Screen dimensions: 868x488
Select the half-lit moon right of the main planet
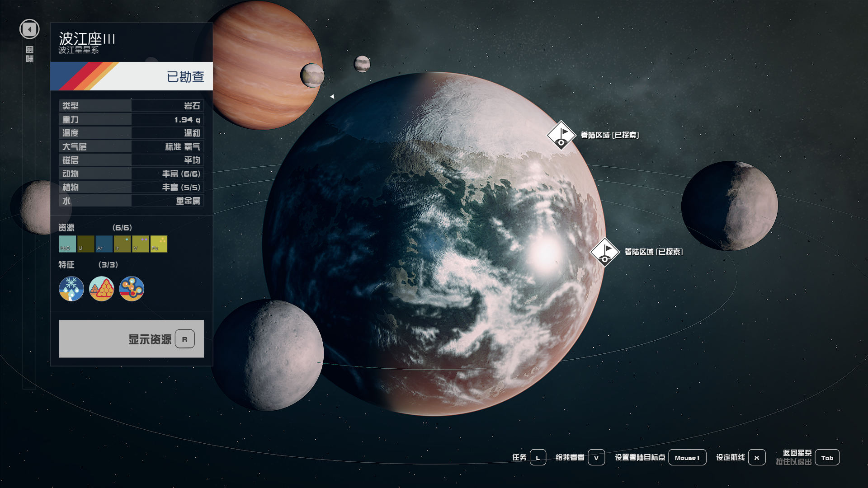tap(730, 206)
